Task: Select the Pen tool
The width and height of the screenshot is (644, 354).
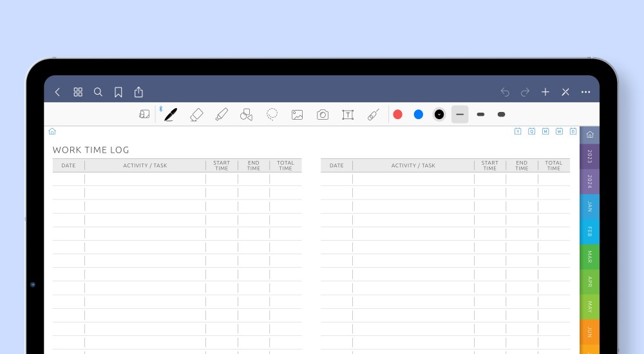Action: (x=171, y=115)
